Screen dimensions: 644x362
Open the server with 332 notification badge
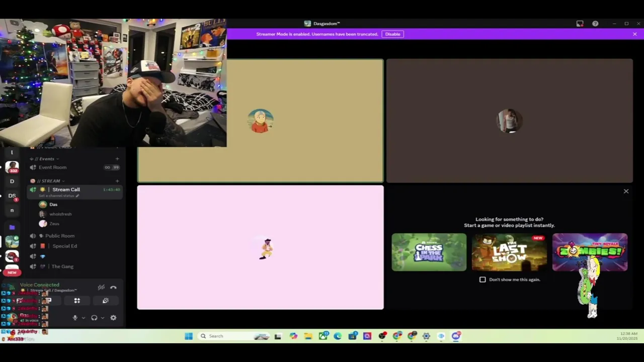pos(12,167)
